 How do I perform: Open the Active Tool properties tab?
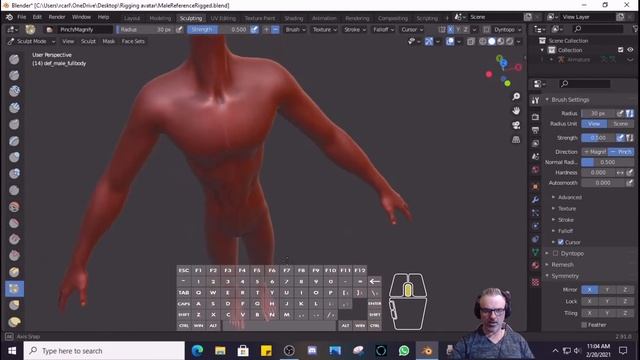[535, 100]
